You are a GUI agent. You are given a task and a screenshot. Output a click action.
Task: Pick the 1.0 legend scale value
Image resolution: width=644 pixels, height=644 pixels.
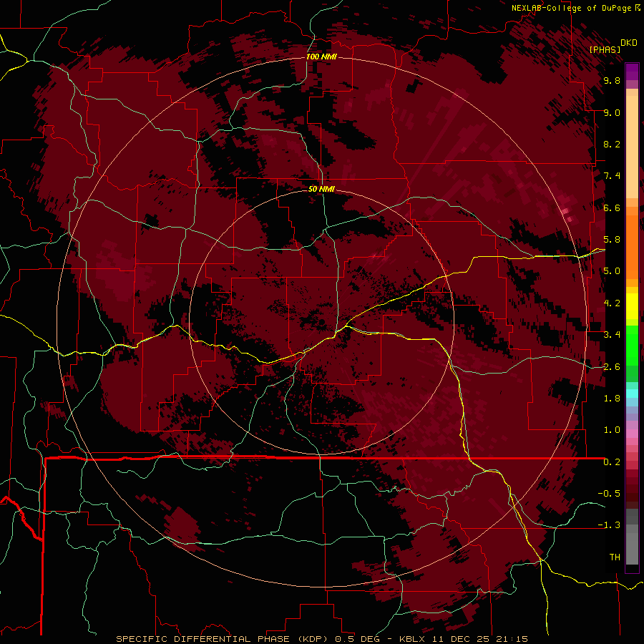[x=612, y=430]
